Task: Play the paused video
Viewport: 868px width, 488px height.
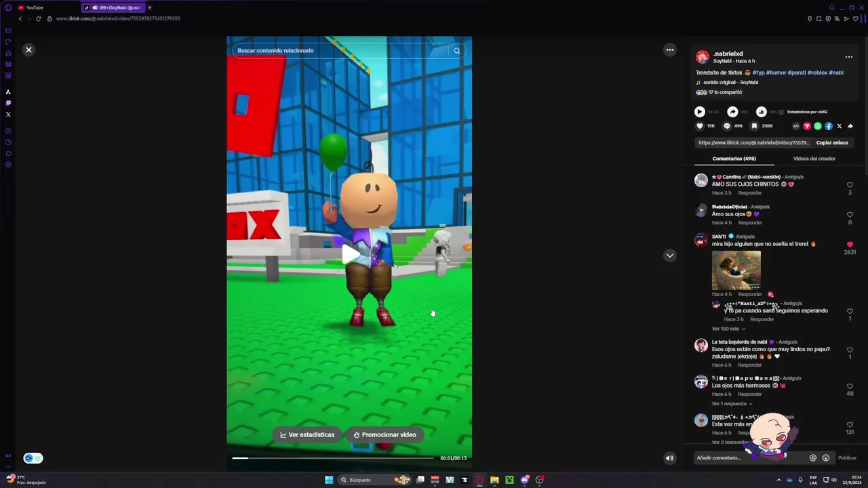Action: click(350, 254)
